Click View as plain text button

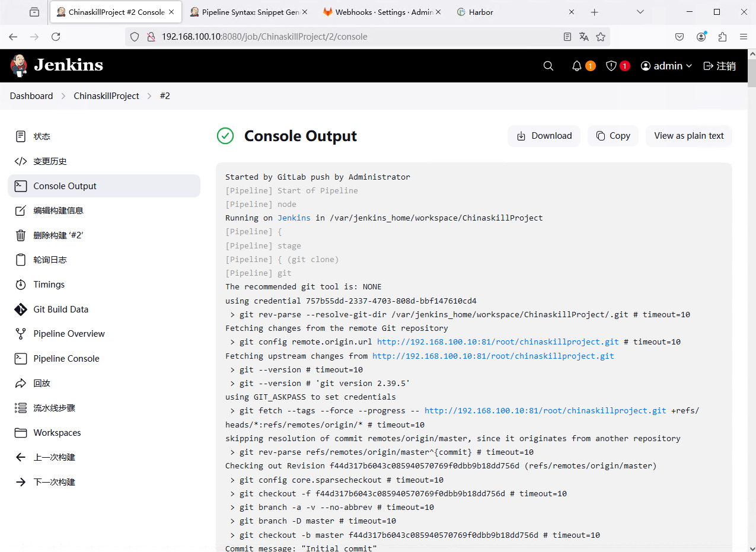pyautogui.click(x=688, y=136)
